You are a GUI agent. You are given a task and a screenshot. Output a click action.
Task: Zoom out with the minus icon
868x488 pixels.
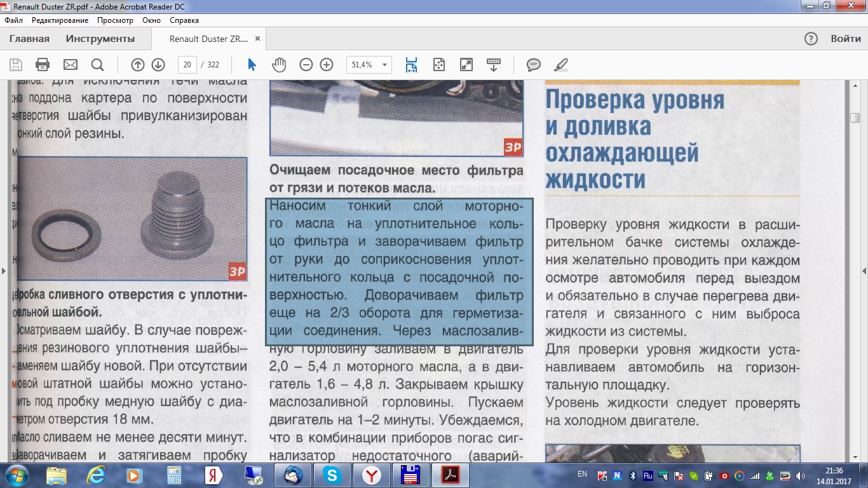tap(306, 65)
